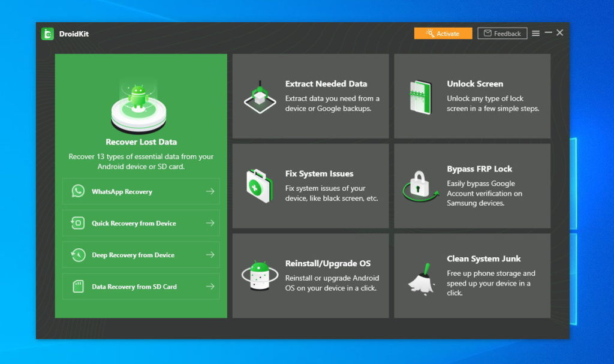
Task: Open the Feedback button
Action: coord(502,34)
